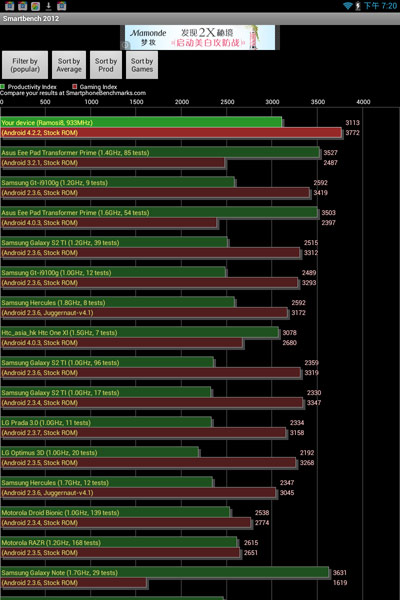Open the notification icon right of download arrow
The height and width of the screenshot is (600, 400).
(x=62, y=6)
